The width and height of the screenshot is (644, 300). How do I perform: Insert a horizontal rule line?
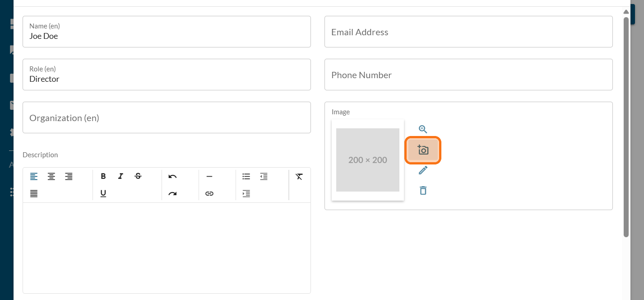[209, 176]
